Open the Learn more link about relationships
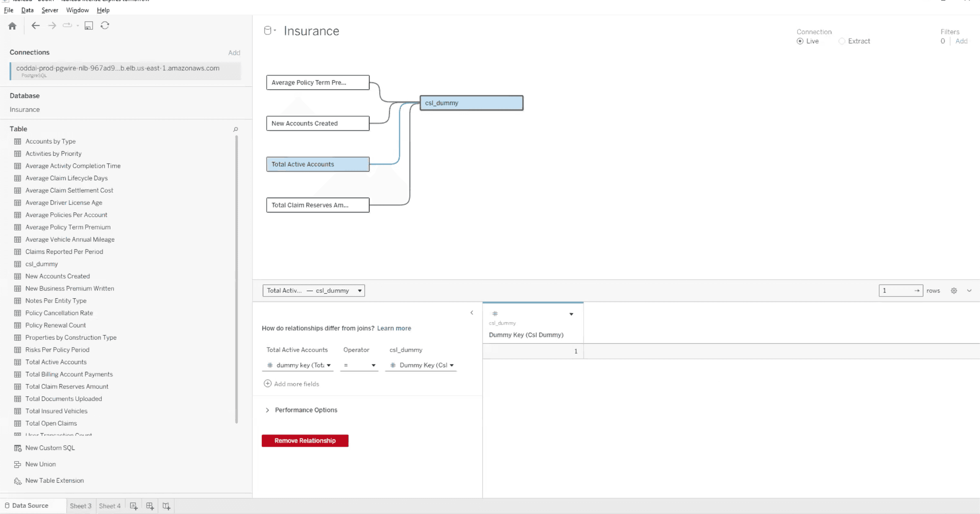The image size is (980, 514). pos(394,328)
